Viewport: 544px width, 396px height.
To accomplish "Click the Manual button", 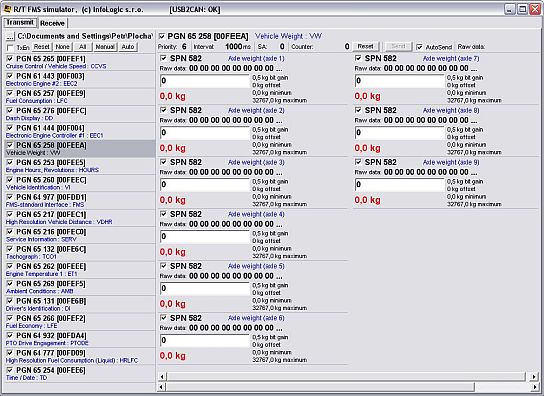I will 105,47.
